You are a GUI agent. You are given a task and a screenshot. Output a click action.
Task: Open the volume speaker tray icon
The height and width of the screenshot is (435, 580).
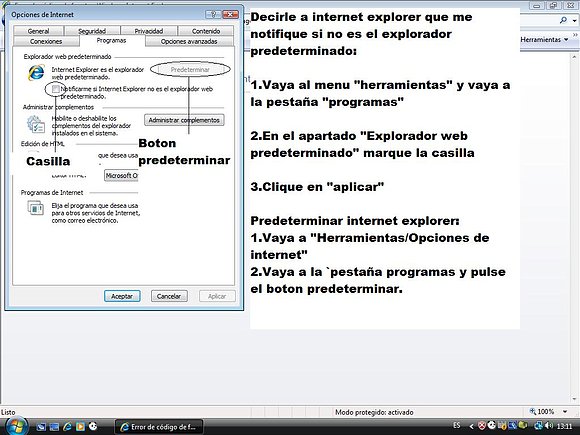click(x=549, y=426)
